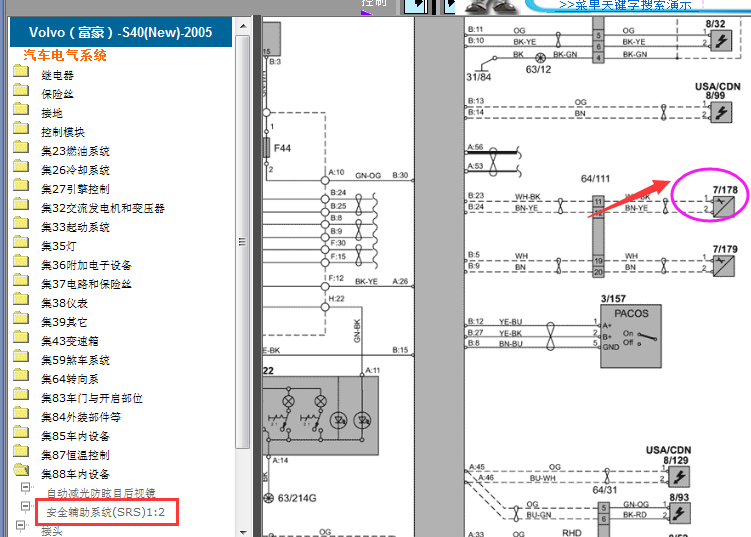Screen dimensions: 751x537
Task: Collapse the 安全辅助系统(SRS)1:2 tree node
Action: 25,506
